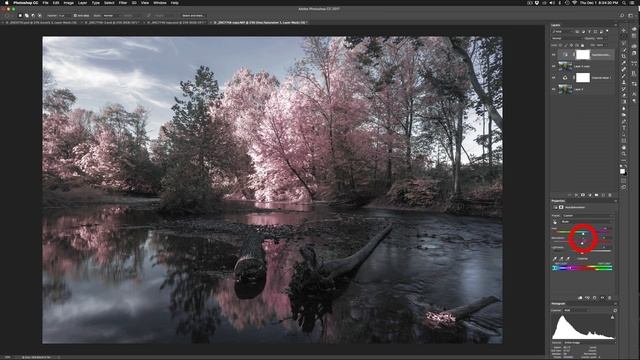Viewport: 640px width, 360px height.
Task: Select the Healing Brush tool
Action: (x=624, y=69)
